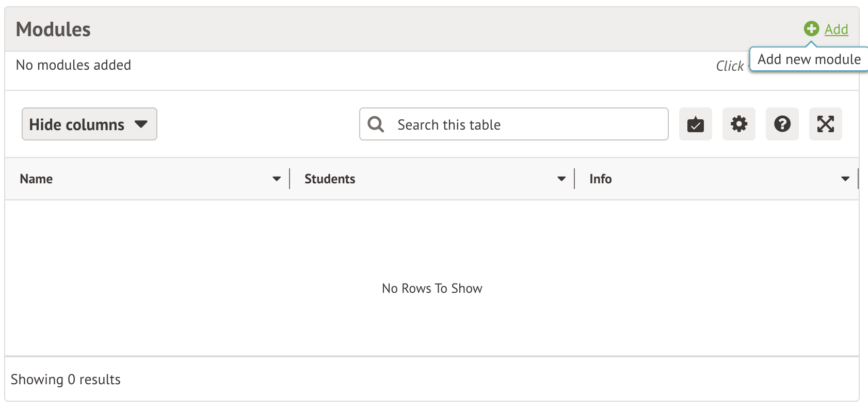Open the table settings gear icon

pos(738,124)
